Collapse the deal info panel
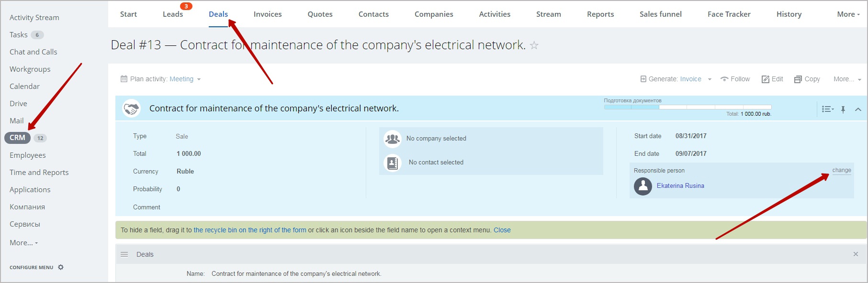This screenshot has height=283, width=868. pyautogui.click(x=858, y=109)
